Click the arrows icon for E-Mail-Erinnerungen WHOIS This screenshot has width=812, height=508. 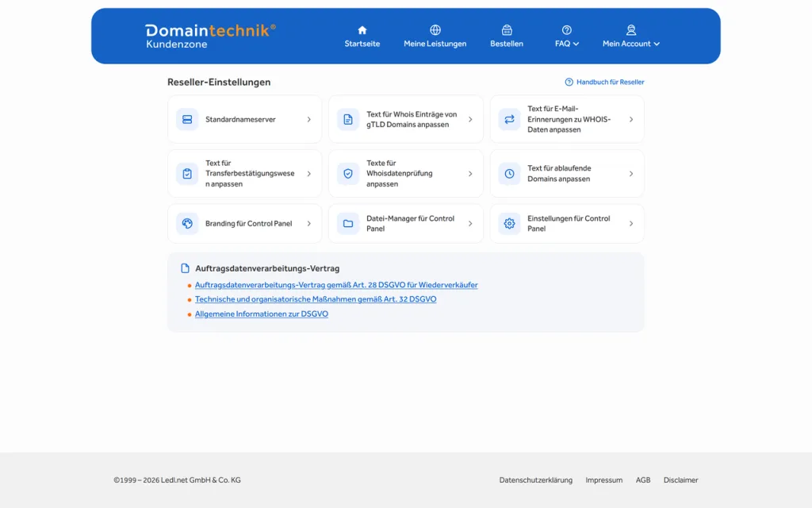pyautogui.click(x=509, y=119)
